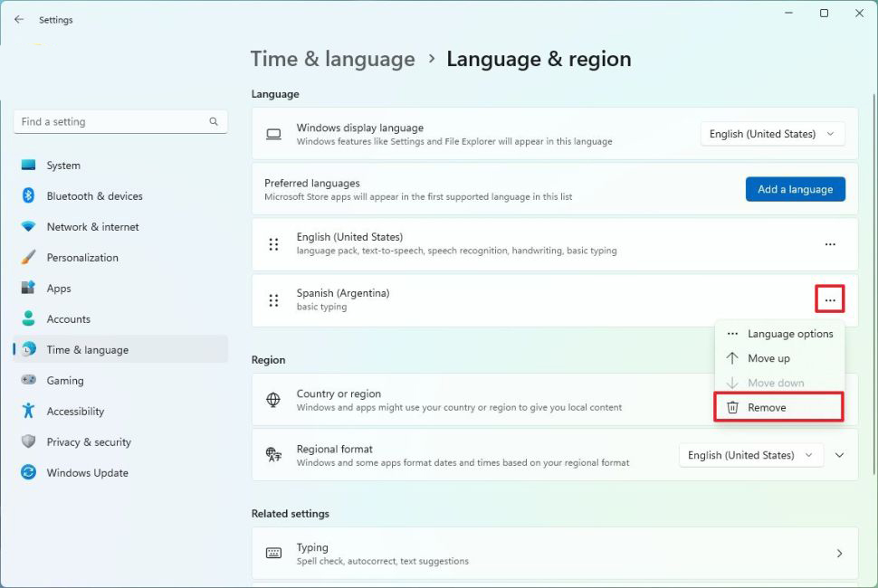
Task: Choose Language options in context menu
Action: [789, 334]
